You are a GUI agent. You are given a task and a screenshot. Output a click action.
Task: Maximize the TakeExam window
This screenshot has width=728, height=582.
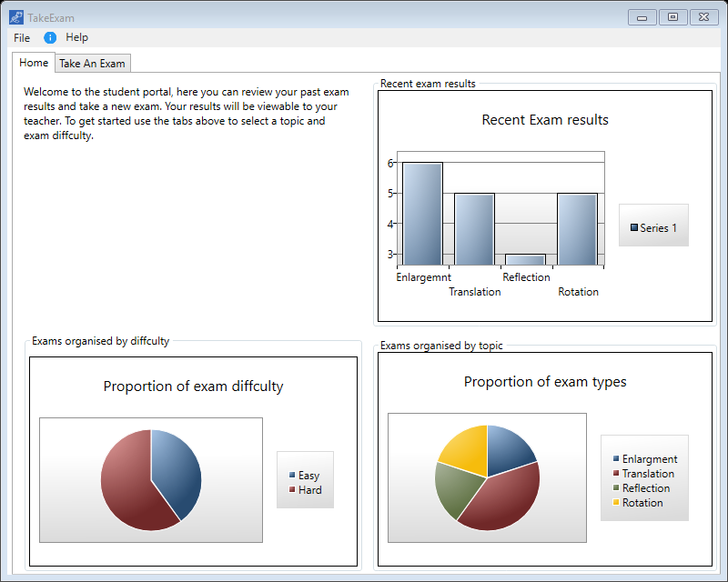tap(672, 16)
